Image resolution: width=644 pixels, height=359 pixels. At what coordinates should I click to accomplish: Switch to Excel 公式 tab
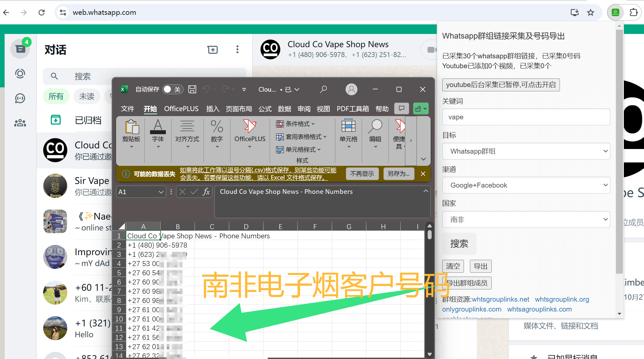point(265,109)
